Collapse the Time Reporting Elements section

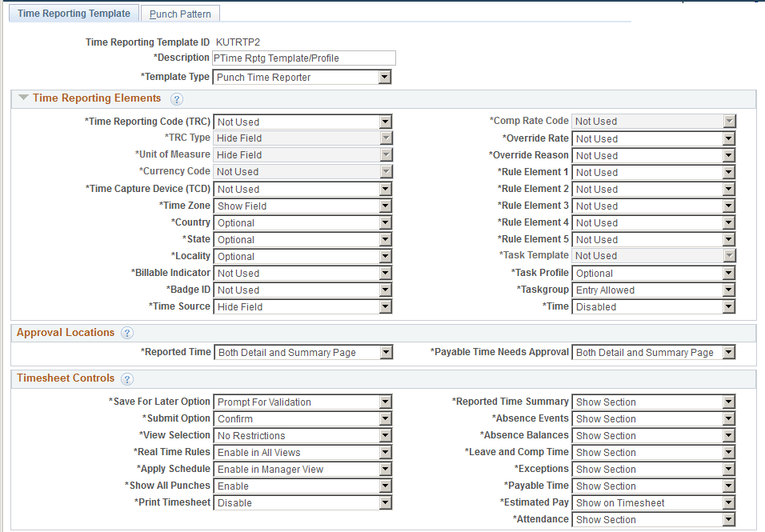click(22, 98)
